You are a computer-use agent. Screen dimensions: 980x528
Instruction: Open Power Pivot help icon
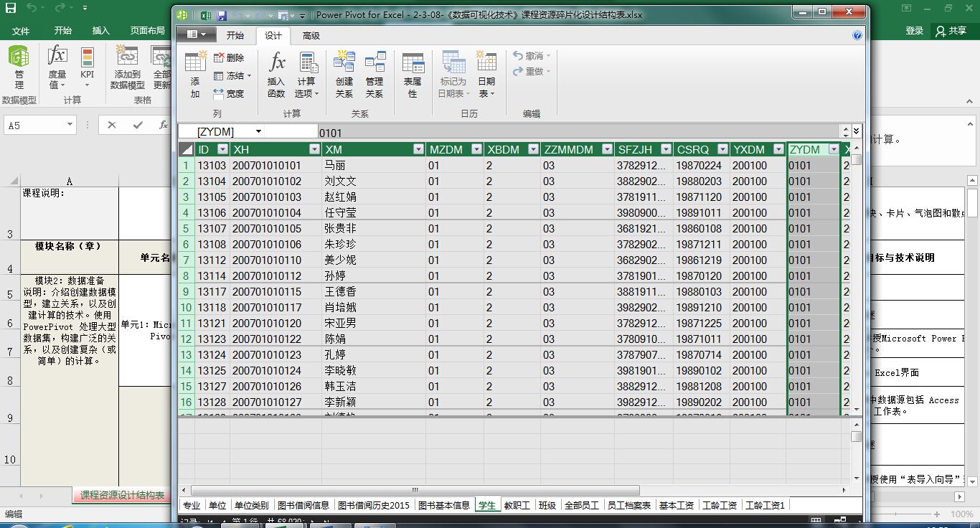pyautogui.click(x=857, y=35)
